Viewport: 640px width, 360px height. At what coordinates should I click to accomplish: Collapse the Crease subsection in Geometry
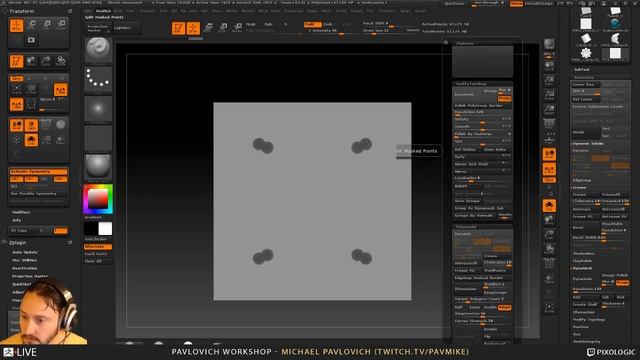pos(579,187)
